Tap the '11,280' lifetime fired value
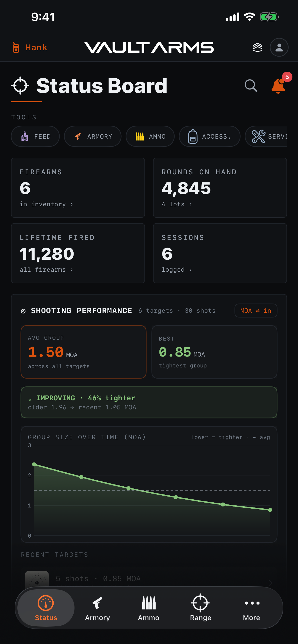Screen dimensions: 298x644 tap(47, 254)
